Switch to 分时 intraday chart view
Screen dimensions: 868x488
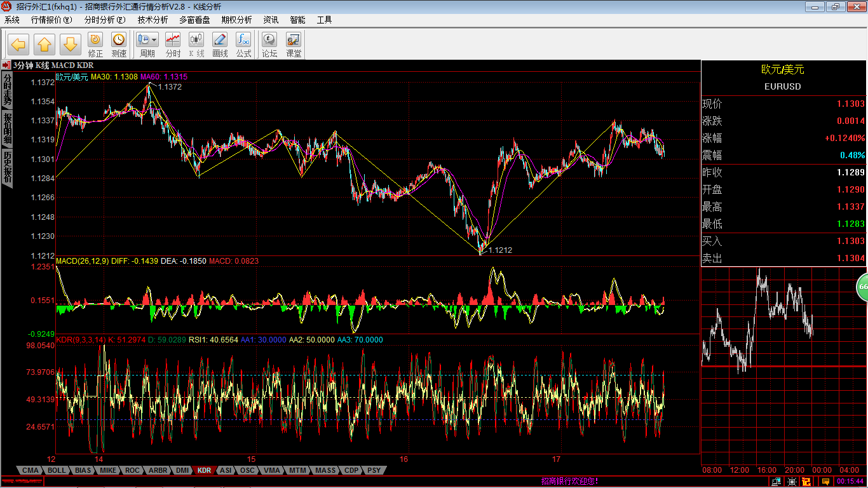[x=173, y=44]
